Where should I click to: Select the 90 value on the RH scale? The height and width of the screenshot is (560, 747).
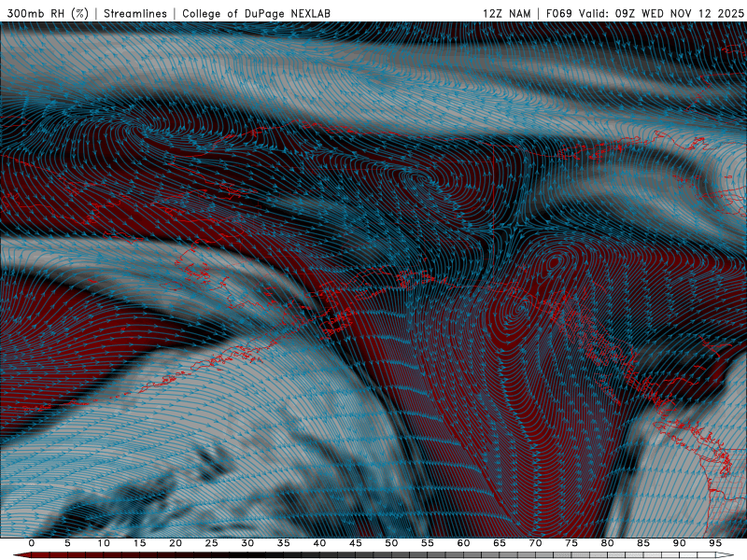(680, 543)
